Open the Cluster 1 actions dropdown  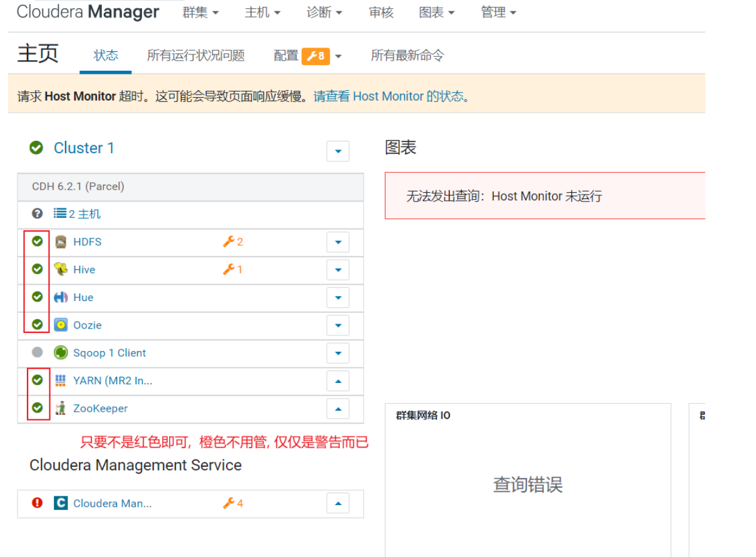[338, 151]
